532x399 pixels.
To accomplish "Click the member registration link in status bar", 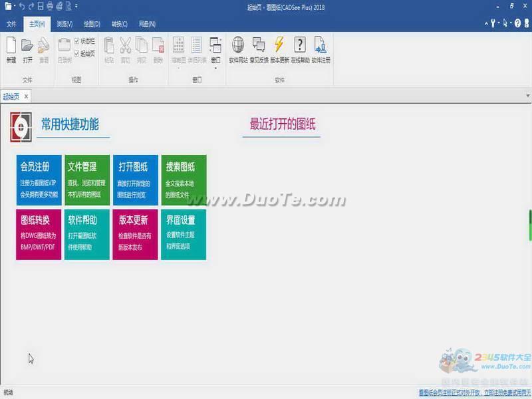I will [474, 392].
